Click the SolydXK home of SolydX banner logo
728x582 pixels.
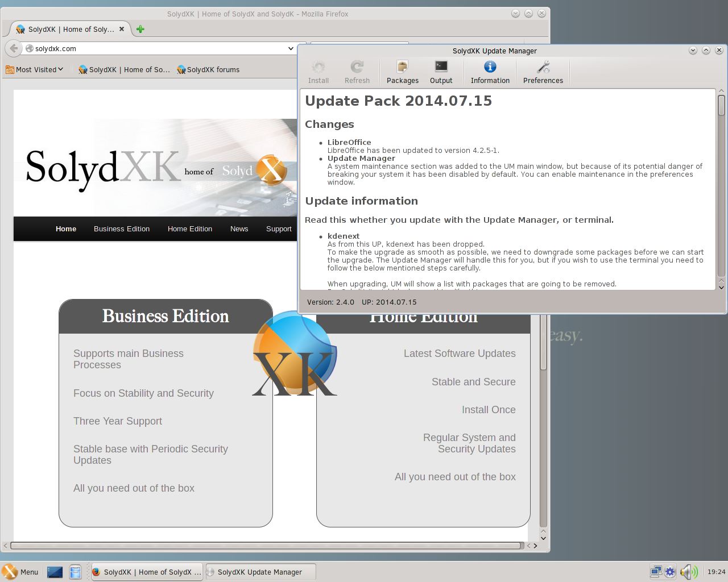pos(155,168)
